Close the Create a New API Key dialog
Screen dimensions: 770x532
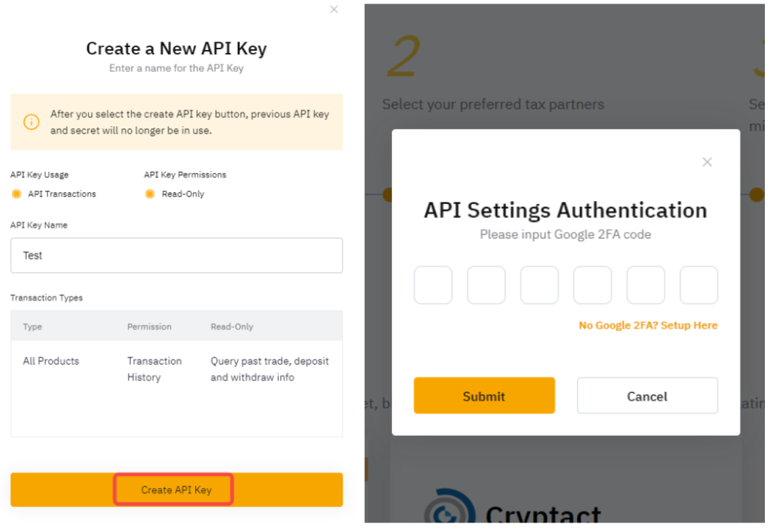coord(334,10)
